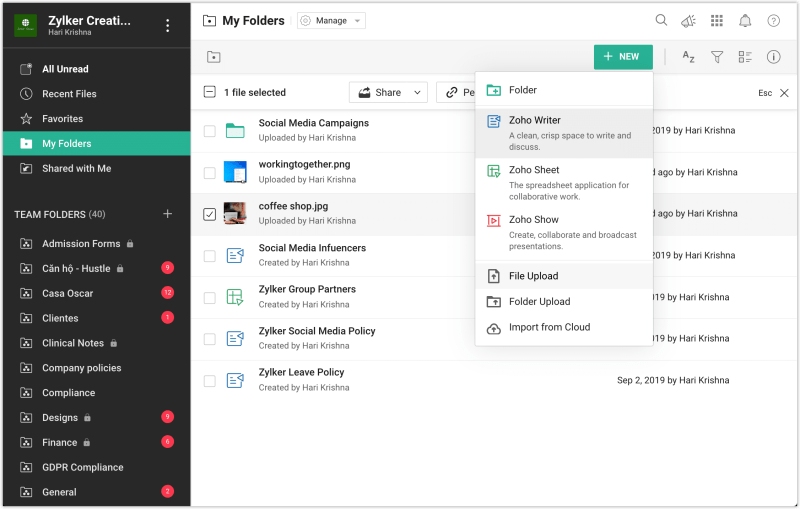Click the Share button
Screen dimensions: 800x509
[380, 92]
